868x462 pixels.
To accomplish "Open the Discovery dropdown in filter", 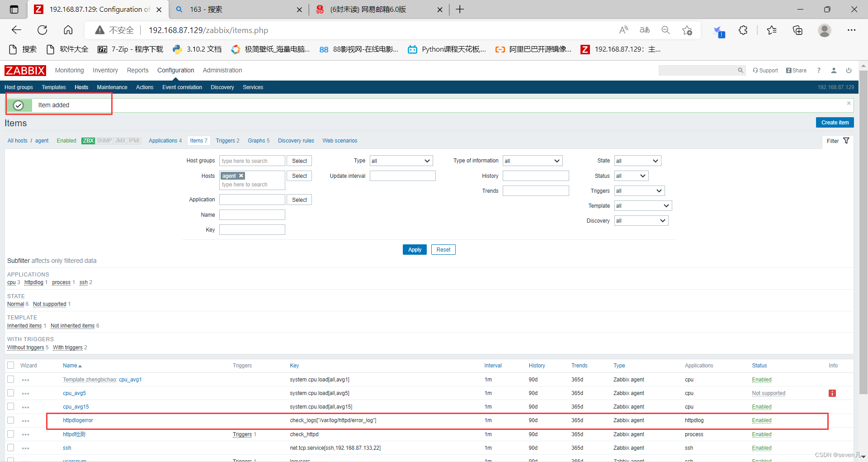I will pyautogui.click(x=641, y=220).
